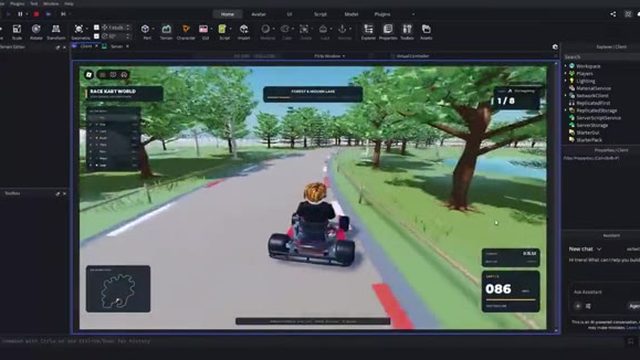This screenshot has height=360, width=640.
Task: Open the GUI insert tool
Action: point(204,32)
